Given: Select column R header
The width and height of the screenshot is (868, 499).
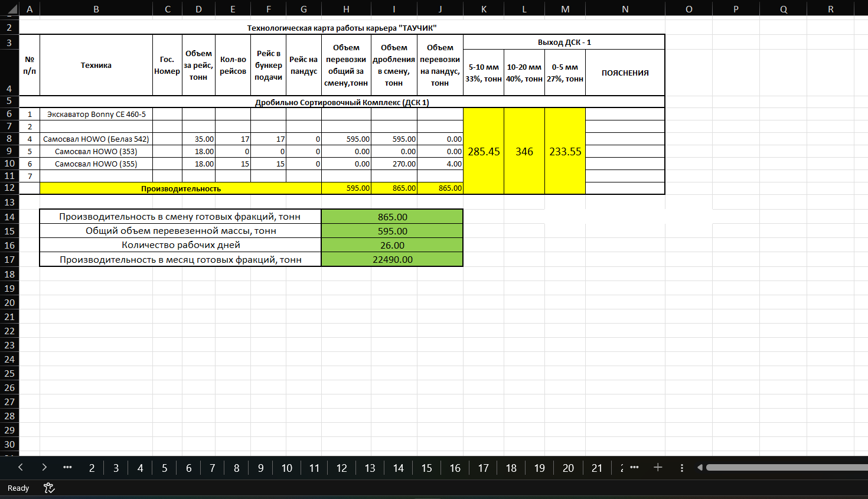Looking at the screenshot, I should pyautogui.click(x=830, y=9).
